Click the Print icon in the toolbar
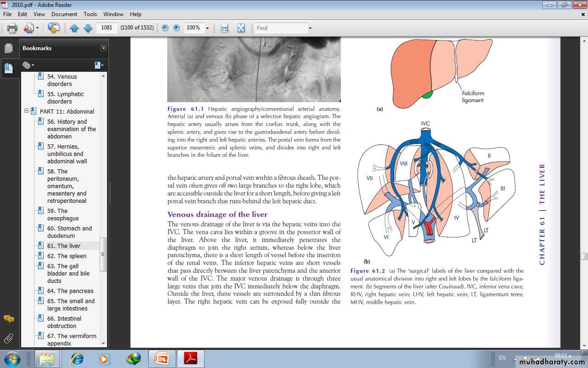This screenshot has height=368, width=588. click(12, 28)
